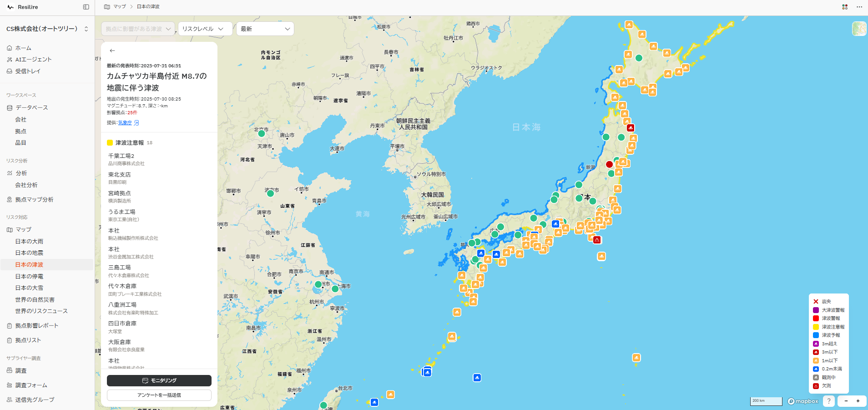The image size is (868, 410).
Task: Click the モニタリング button
Action: (159, 380)
